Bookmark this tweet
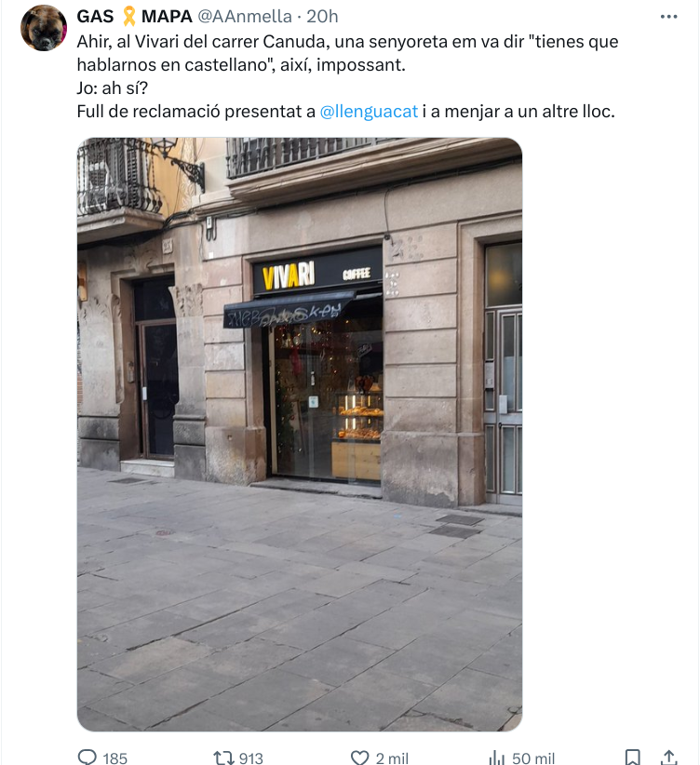 tap(633, 758)
